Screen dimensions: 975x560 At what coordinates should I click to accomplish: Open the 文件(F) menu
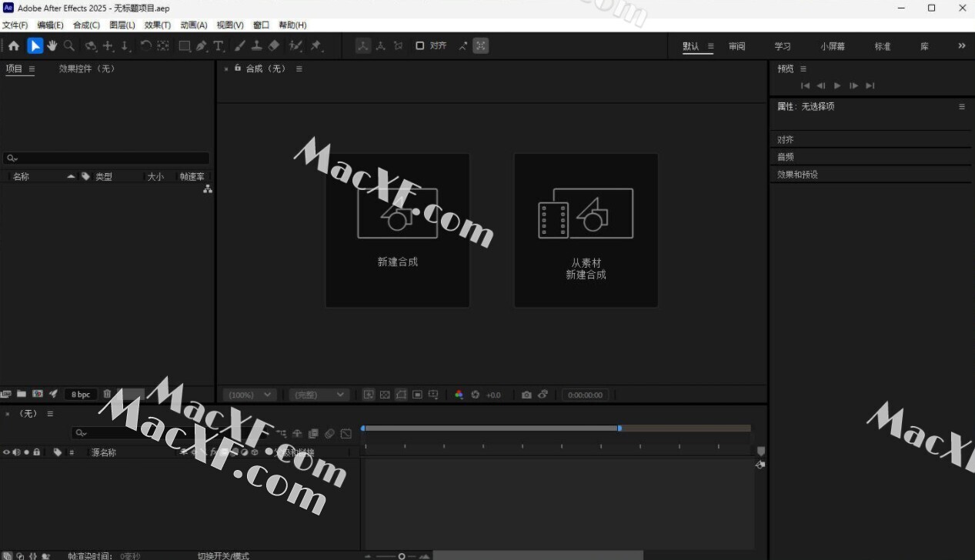[15, 25]
